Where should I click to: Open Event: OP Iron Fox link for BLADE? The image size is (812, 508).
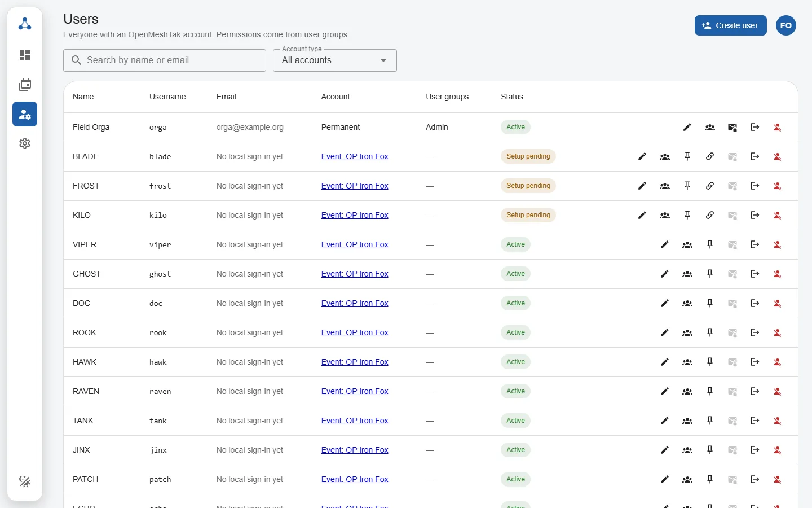(355, 156)
